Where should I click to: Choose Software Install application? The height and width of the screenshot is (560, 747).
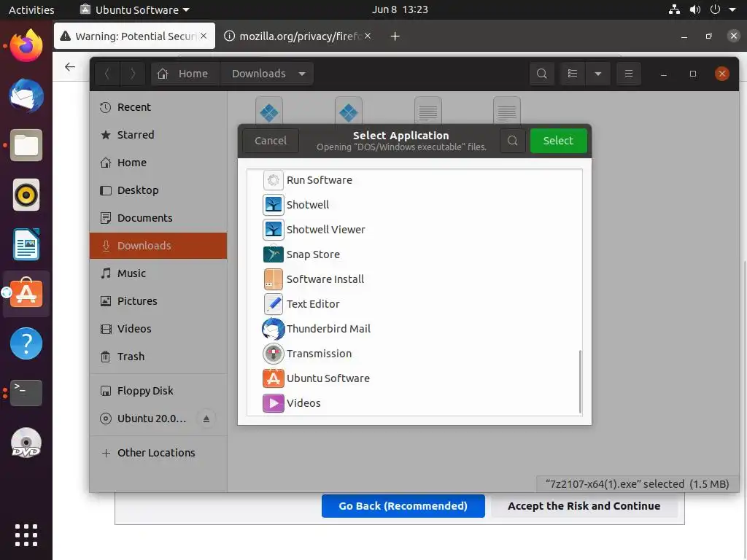point(414,279)
